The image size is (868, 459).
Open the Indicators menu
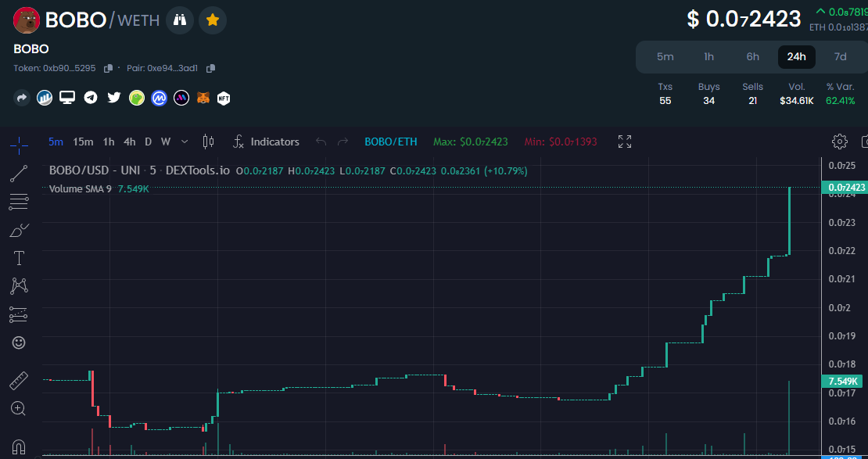pos(267,142)
